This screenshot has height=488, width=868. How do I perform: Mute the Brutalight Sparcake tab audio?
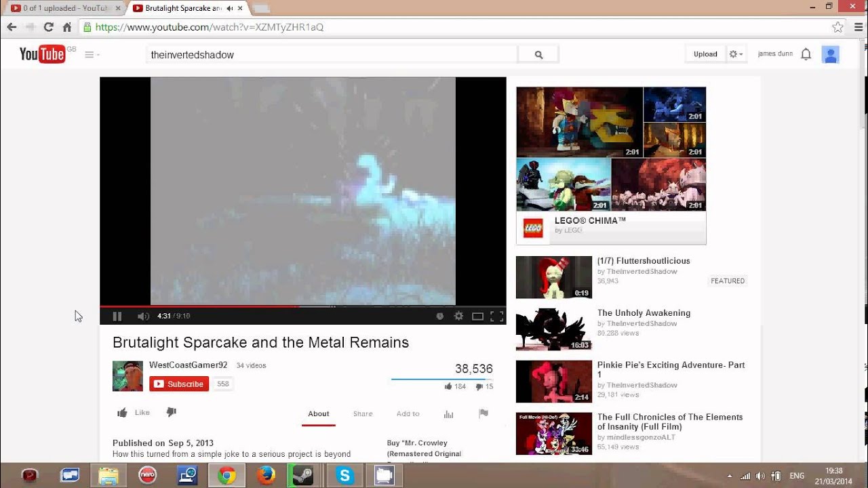[229, 8]
